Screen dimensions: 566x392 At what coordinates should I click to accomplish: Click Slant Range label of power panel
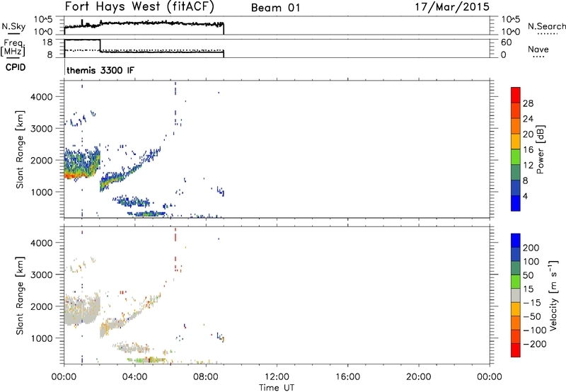[20, 149]
